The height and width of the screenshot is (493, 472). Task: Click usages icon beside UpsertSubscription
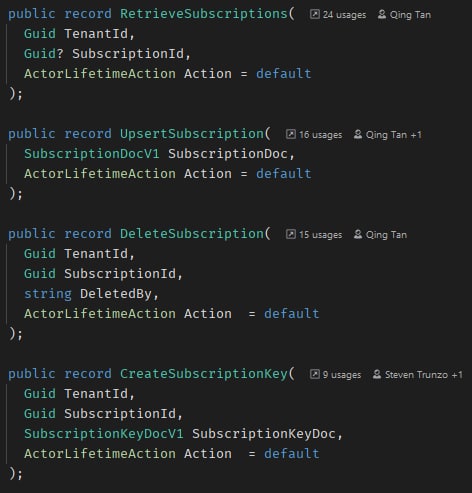coord(291,134)
